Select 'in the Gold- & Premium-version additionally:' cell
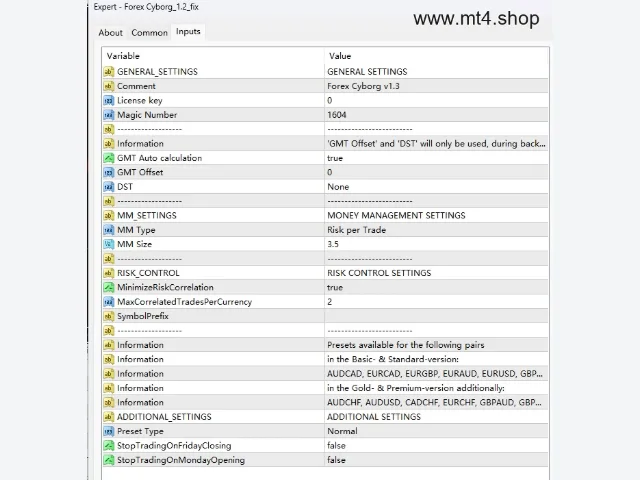The image size is (640, 480). 436,388
